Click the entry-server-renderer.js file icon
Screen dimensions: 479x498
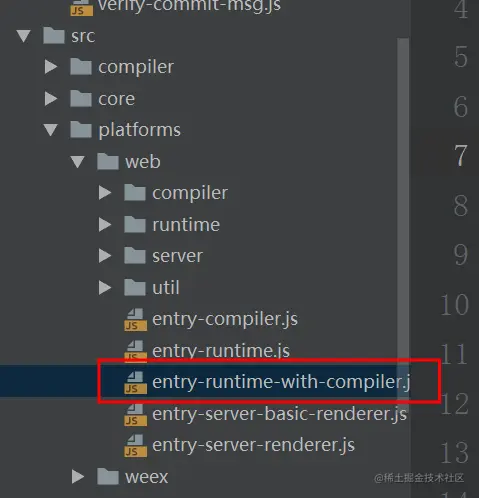click(x=135, y=445)
